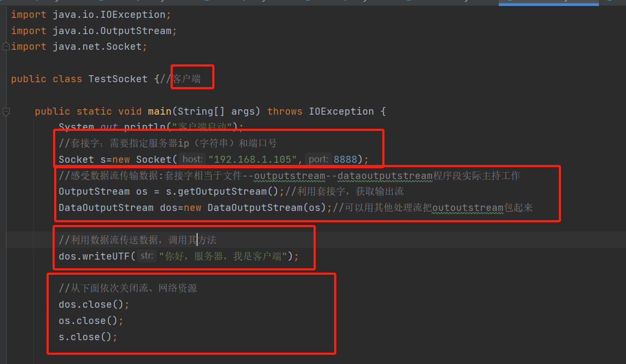626x364 pixels.
Task: Click 'new DataOutputStream(os)' expression
Action: 255,208
